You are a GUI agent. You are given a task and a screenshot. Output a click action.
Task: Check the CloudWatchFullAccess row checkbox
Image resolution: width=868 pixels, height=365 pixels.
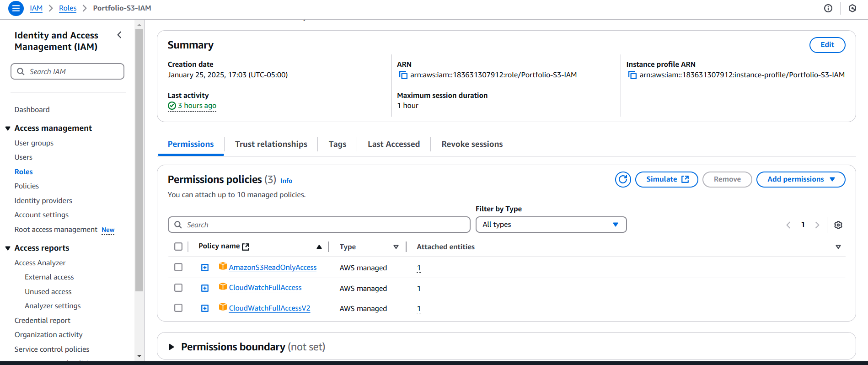point(178,288)
